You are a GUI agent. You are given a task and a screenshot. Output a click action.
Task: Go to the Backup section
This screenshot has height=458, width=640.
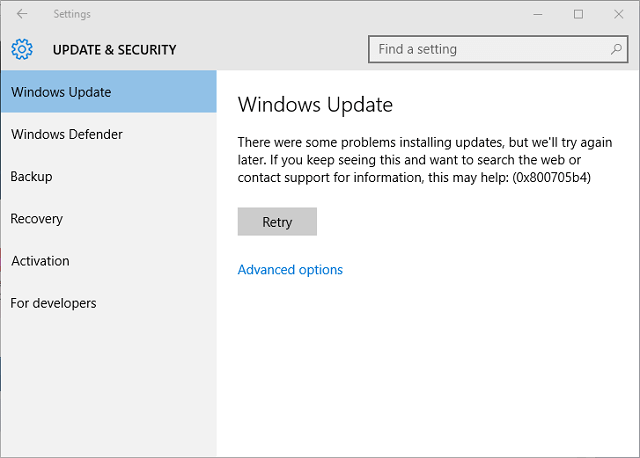point(31,176)
